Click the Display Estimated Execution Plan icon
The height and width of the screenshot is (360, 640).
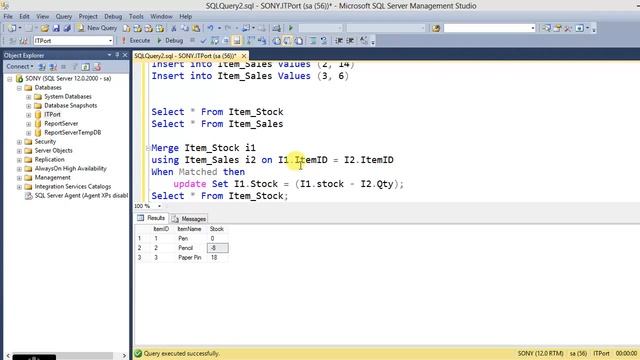click(x=215, y=41)
